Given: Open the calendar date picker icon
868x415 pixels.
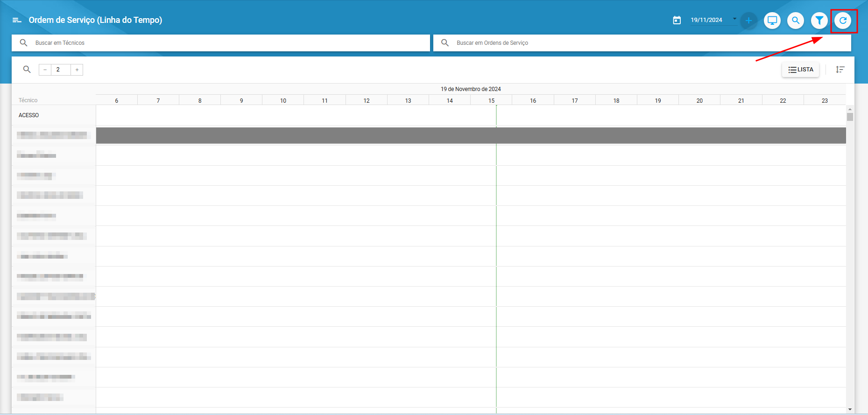Looking at the screenshot, I should coord(677,20).
